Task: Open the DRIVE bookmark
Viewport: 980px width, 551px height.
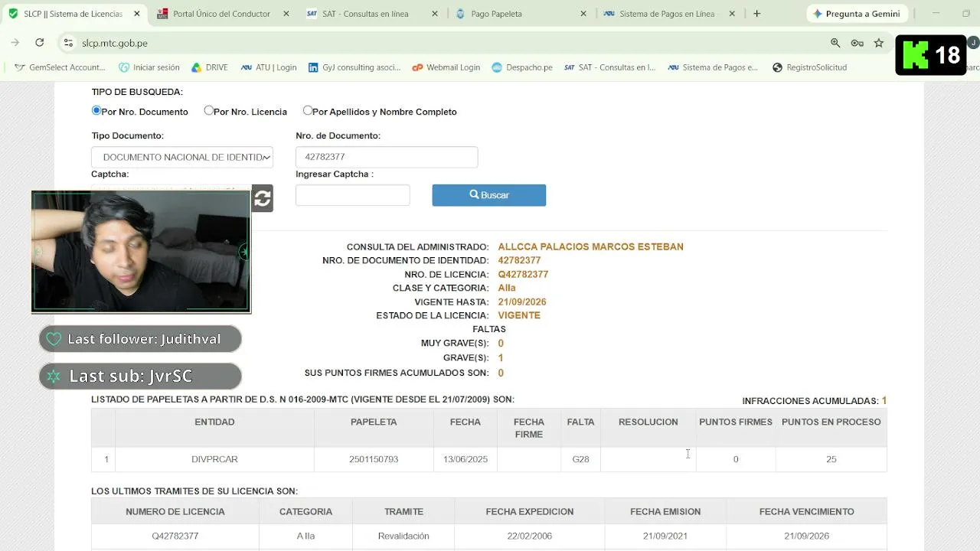Action: [x=209, y=67]
